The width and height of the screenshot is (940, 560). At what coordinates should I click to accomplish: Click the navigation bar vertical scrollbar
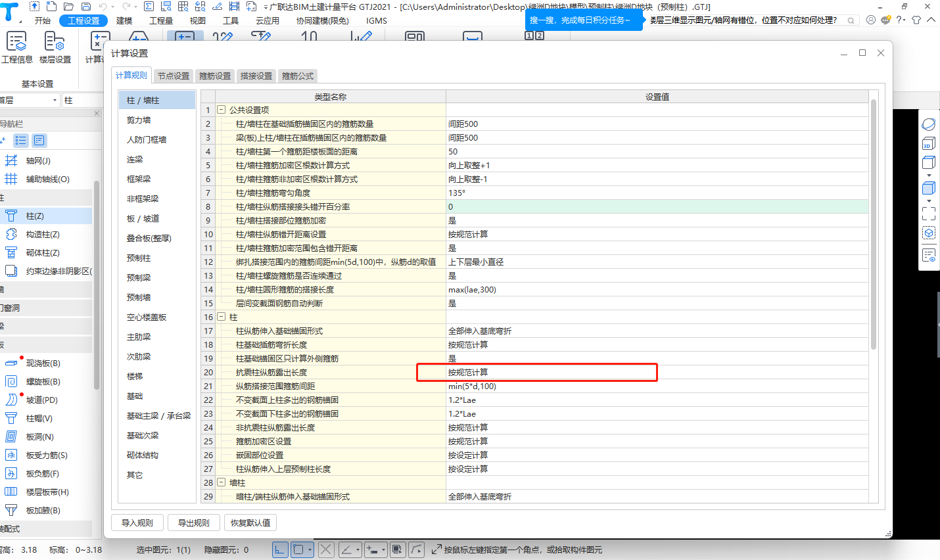pos(97,285)
